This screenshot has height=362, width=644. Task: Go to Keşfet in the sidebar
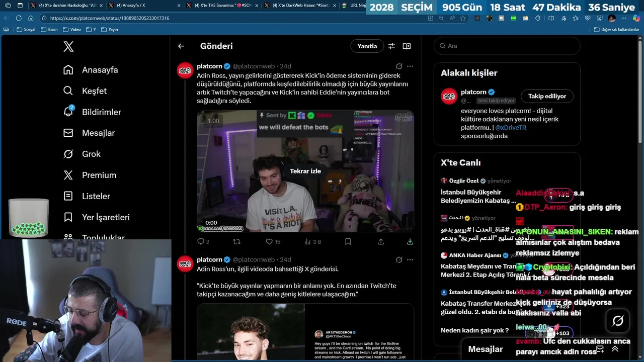coord(85,91)
